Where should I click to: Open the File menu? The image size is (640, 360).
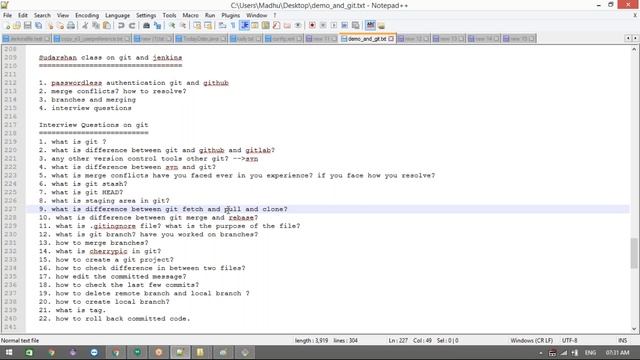point(7,15)
